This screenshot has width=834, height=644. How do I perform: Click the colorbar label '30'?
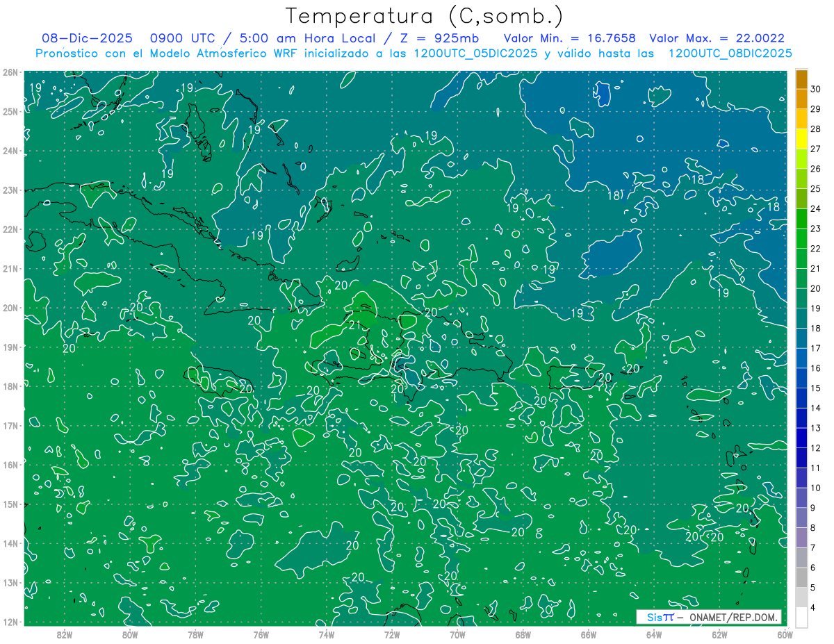click(816, 89)
